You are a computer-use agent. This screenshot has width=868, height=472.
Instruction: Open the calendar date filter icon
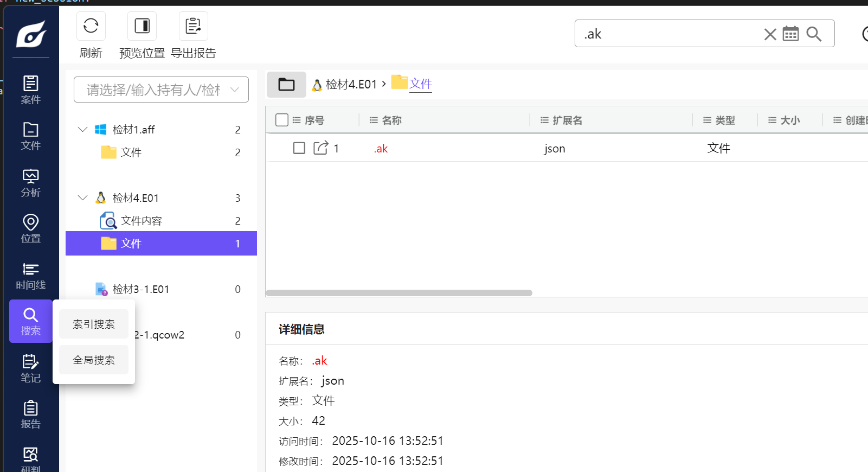click(790, 34)
